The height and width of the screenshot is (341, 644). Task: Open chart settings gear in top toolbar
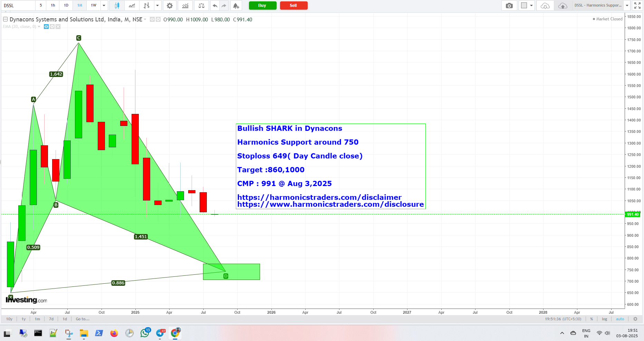170,6
